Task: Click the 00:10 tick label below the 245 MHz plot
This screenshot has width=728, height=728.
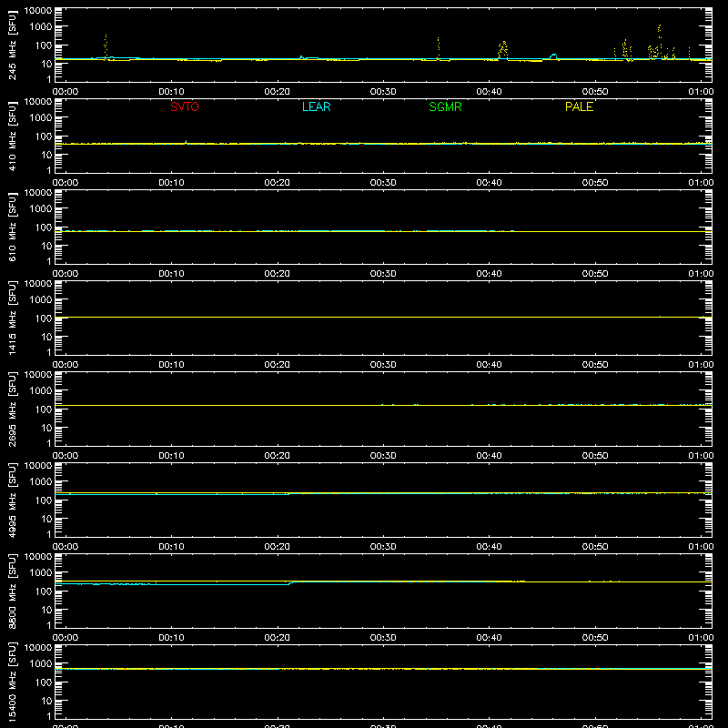Action: 171,92
